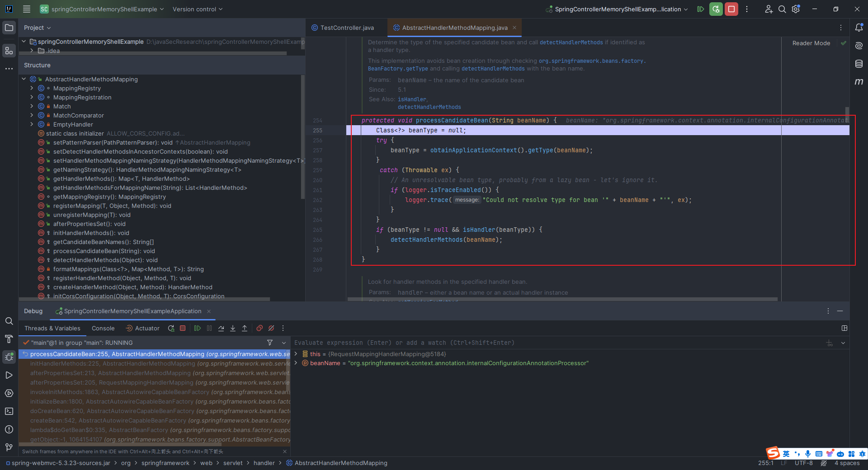Image resolution: width=868 pixels, height=470 pixels.
Task: Click the Rerun debug icon in top toolbar
Action: pyautogui.click(x=716, y=9)
